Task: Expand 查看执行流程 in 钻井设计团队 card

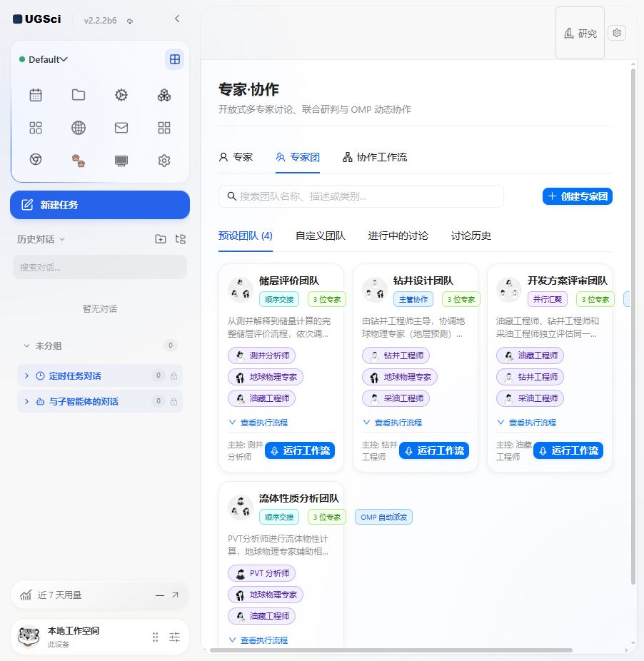Action: 392,423
